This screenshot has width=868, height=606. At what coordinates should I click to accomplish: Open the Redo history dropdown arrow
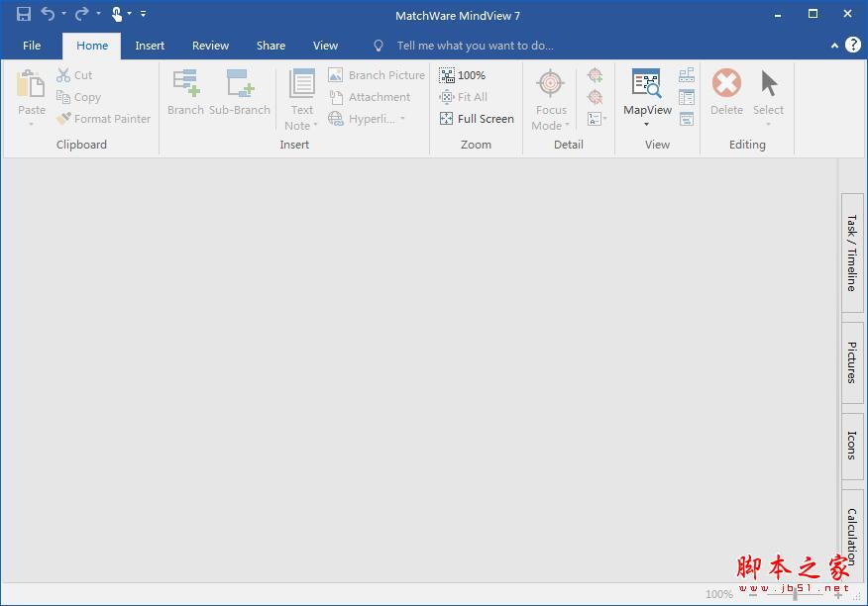98,13
